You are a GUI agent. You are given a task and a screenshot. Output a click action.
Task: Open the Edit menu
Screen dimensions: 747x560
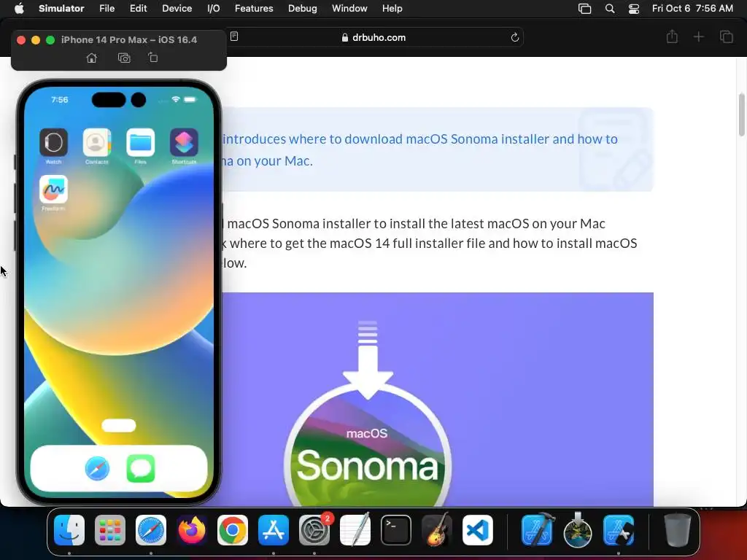point(138,9)
